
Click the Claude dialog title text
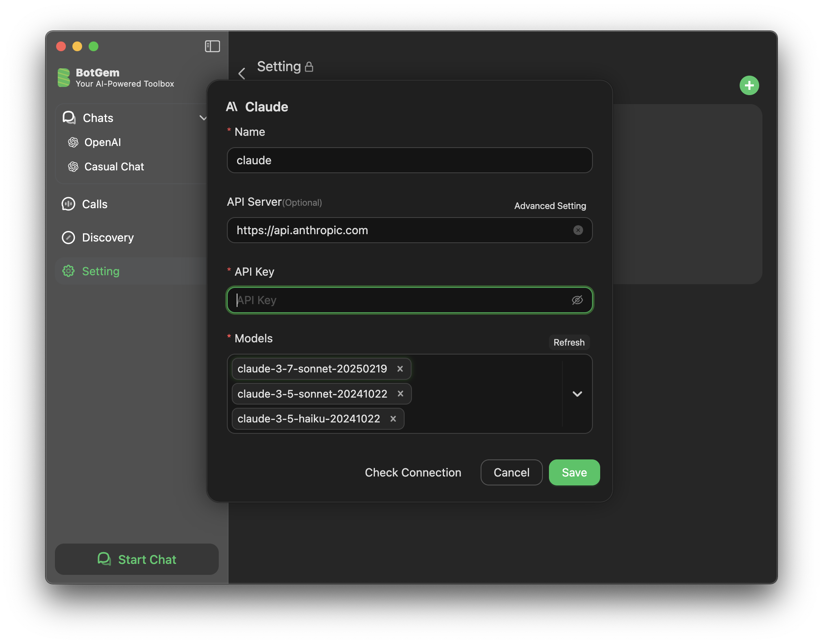click(x=267, y=107)
